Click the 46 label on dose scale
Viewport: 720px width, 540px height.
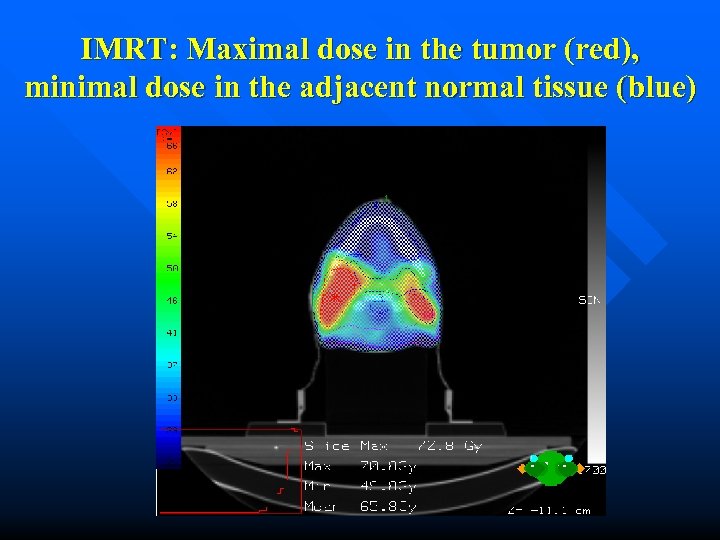[172, 300]
